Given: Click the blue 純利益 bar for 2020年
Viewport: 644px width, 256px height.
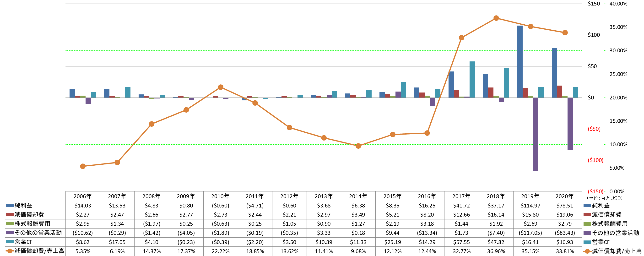Looking at the screenshot, I should tap(554, 73).
